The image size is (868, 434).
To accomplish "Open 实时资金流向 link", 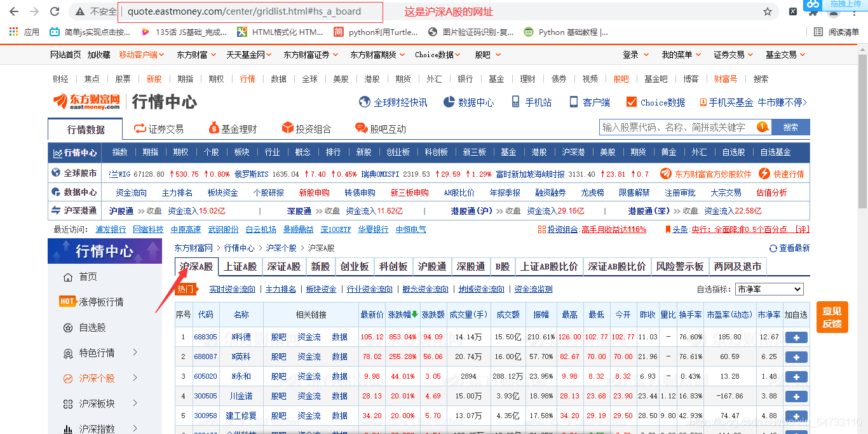I will pyautogui.click(x=233, y=290).
